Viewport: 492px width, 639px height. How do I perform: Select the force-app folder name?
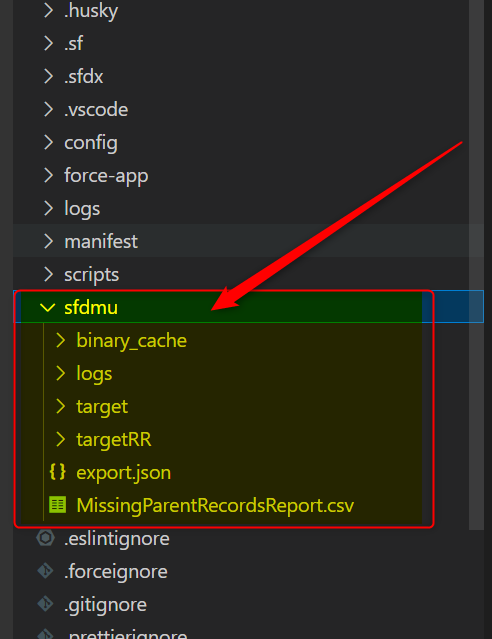click(106, 176)
